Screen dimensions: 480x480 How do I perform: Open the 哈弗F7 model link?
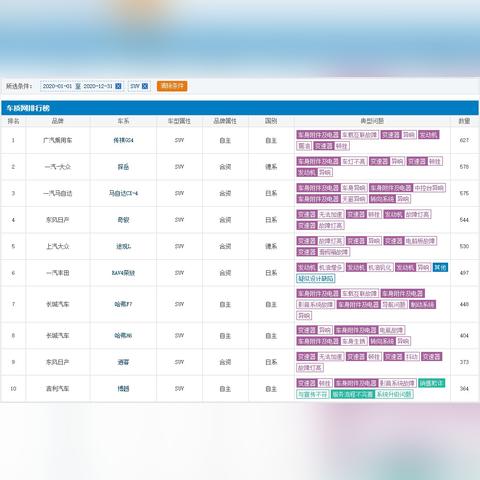tap(123, 304)
